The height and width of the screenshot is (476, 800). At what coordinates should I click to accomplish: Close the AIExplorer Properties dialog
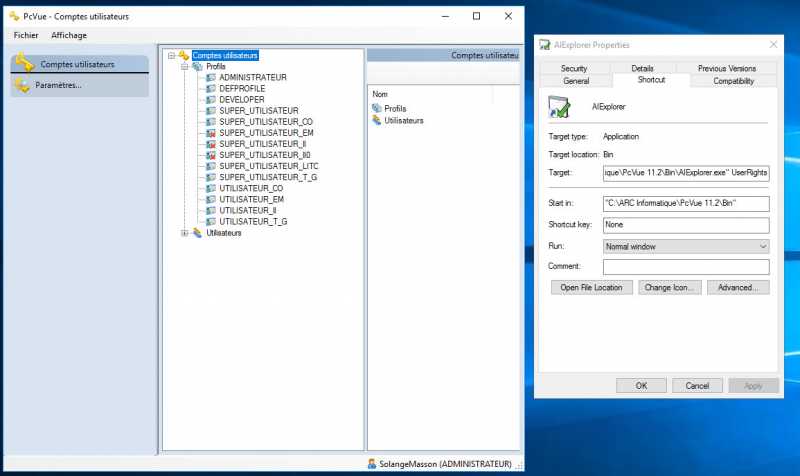pyautogui.click(x=773, y=45)
